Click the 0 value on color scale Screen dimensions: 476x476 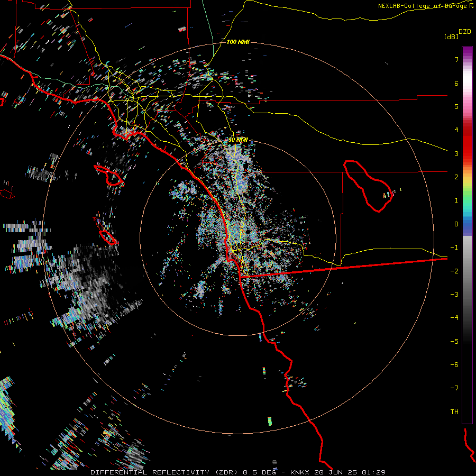pyautogui.click(x=456, y=224)
